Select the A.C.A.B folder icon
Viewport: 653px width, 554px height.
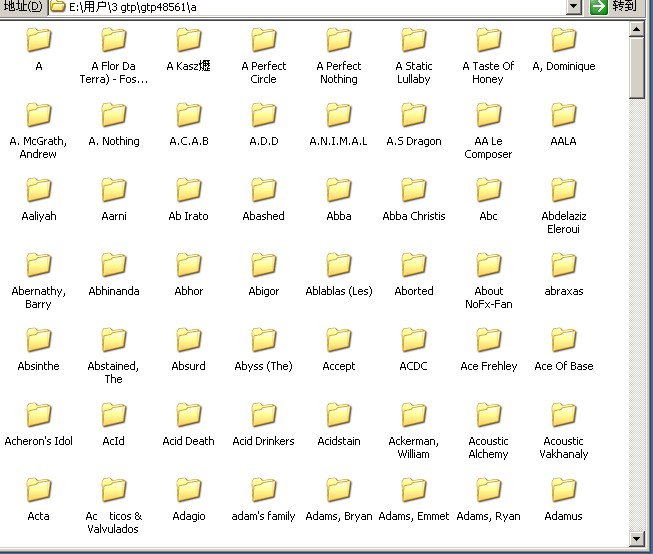[189, 115]
